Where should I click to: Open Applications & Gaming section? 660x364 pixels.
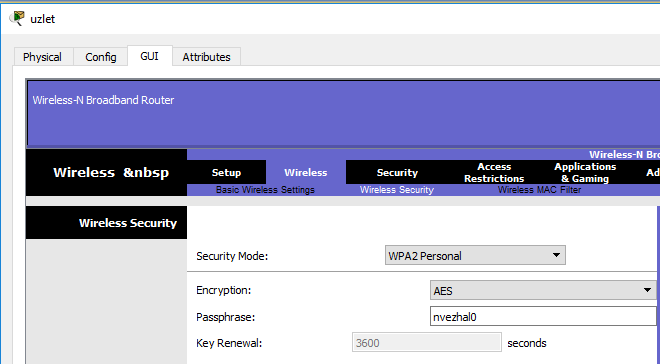click(585, 173)
